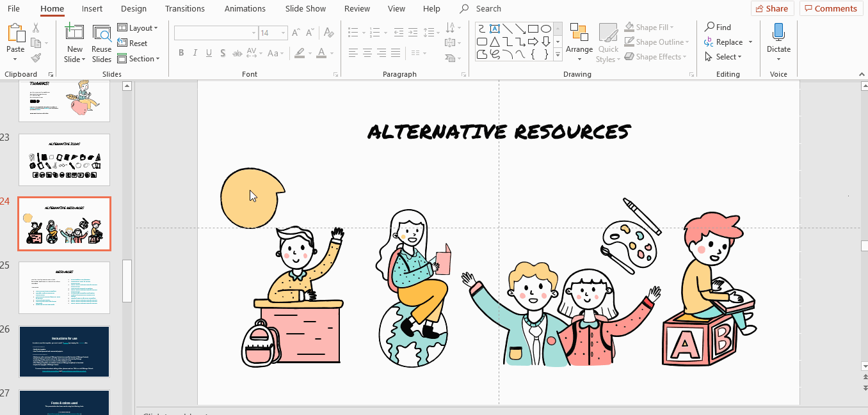Click the Share button
This screenshot has height=415, width=868.
coord(772,8)
